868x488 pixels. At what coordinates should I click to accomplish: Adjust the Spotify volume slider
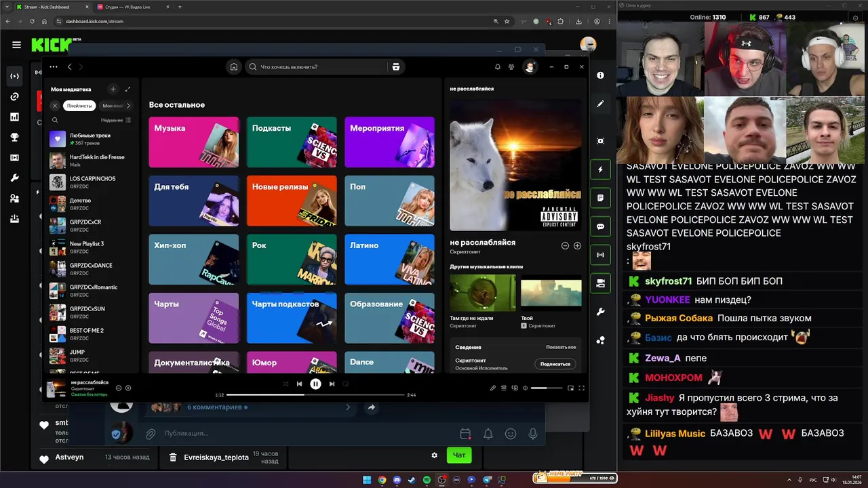coord(547,388)
